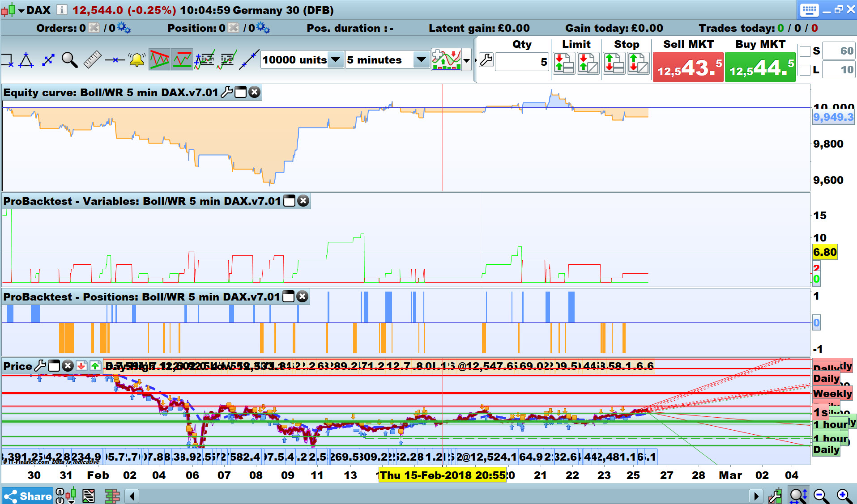
Task: Open the order list icon in bottom bar
Action: point(89,496)
